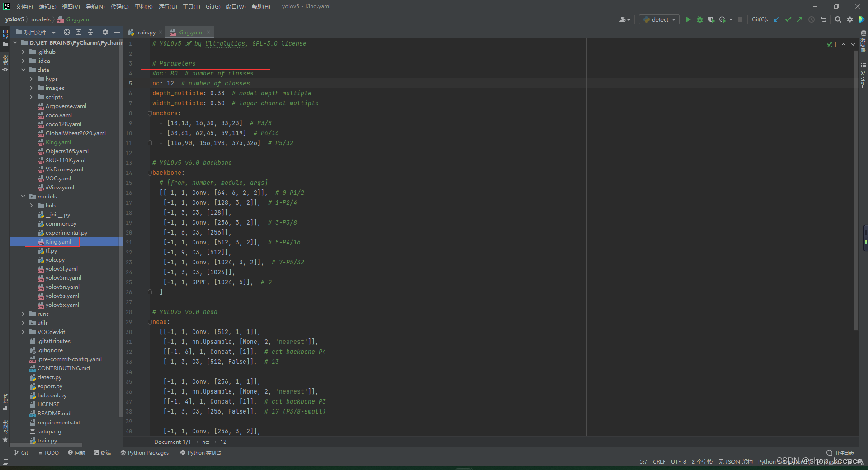This screenshot has width=868, height=470.
Task: Click Git push arrow icon
Action: (x=800, y=19)
